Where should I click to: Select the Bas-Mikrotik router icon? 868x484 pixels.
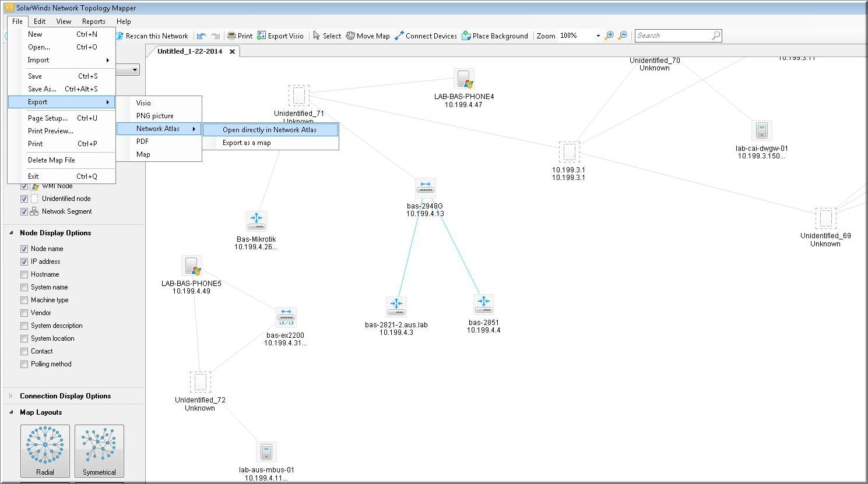click(x=256, y=221)
